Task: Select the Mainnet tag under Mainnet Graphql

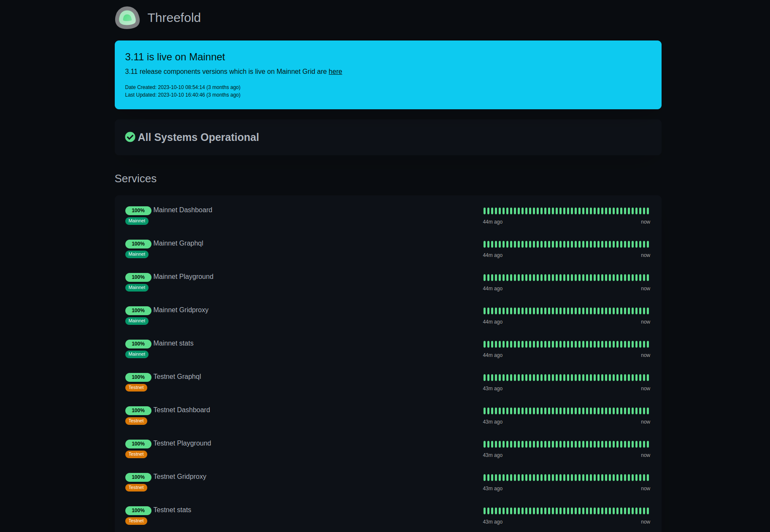Action: tap(137, 254)
